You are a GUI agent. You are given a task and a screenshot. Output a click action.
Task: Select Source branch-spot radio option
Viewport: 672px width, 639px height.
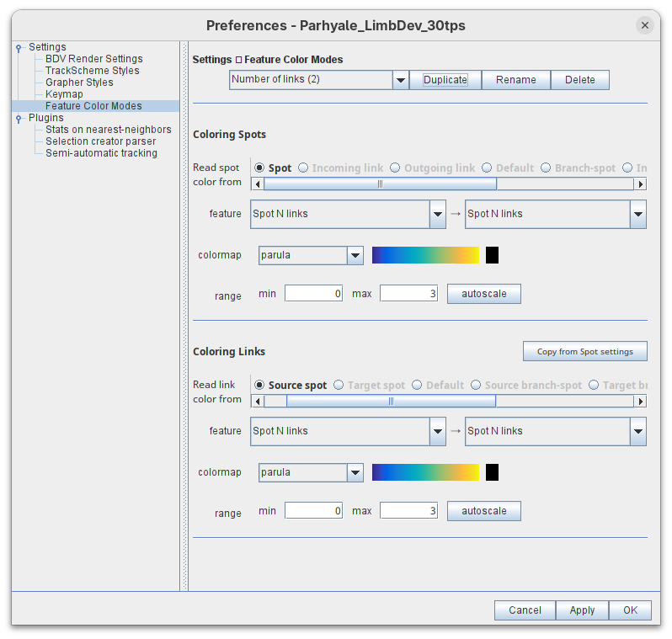pyautogui.click(x=477, y=386)
